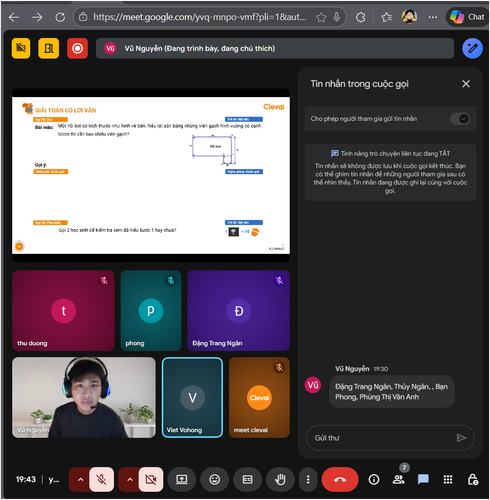The height and width of the screenshot is (500, 490).
Task: Click Clevai logo on the slide
Action: 274,107
